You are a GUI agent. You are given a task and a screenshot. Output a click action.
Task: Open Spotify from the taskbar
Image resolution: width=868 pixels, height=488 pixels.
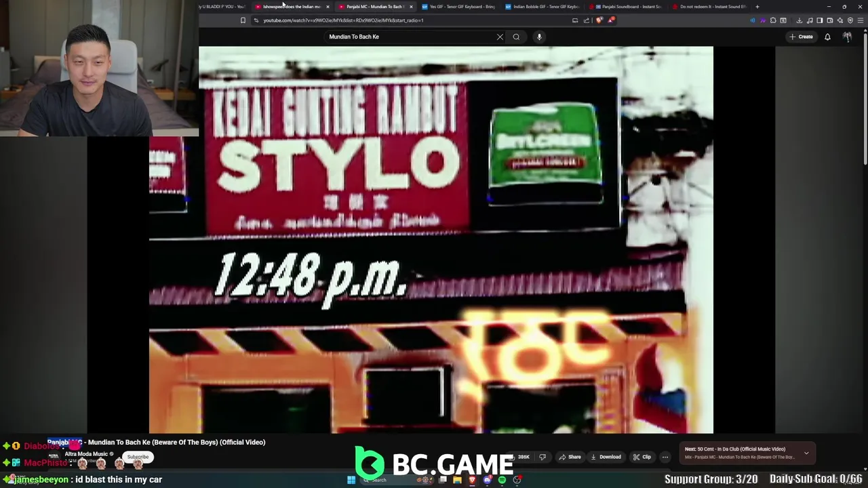(x=502, y=480)
